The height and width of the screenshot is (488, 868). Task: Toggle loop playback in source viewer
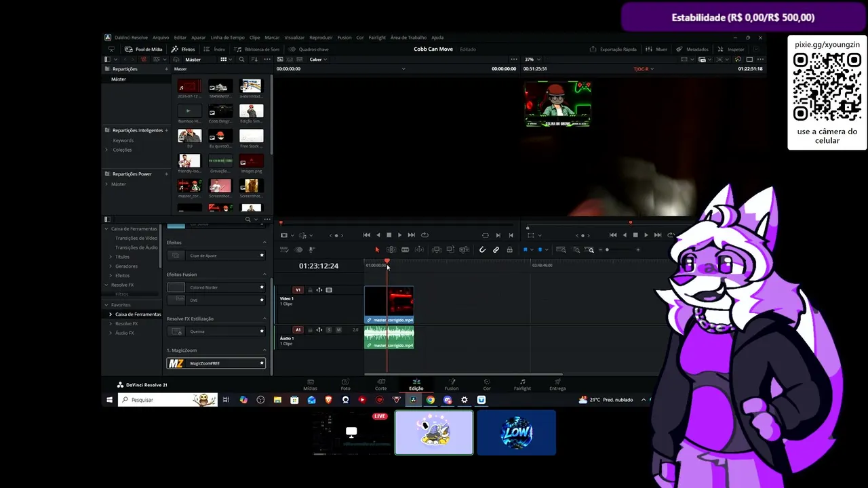tap(425, 235)
